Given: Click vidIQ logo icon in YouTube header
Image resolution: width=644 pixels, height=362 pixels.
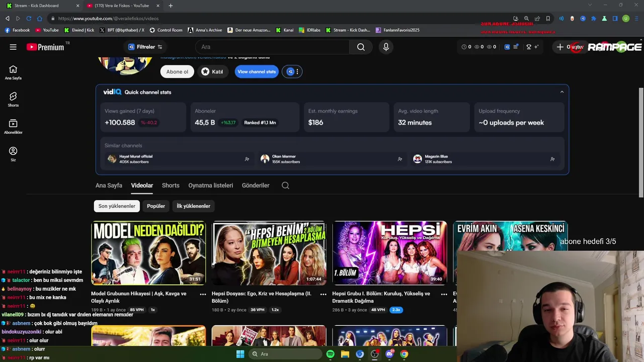Looking at the screenshot, I should [507, 47].
